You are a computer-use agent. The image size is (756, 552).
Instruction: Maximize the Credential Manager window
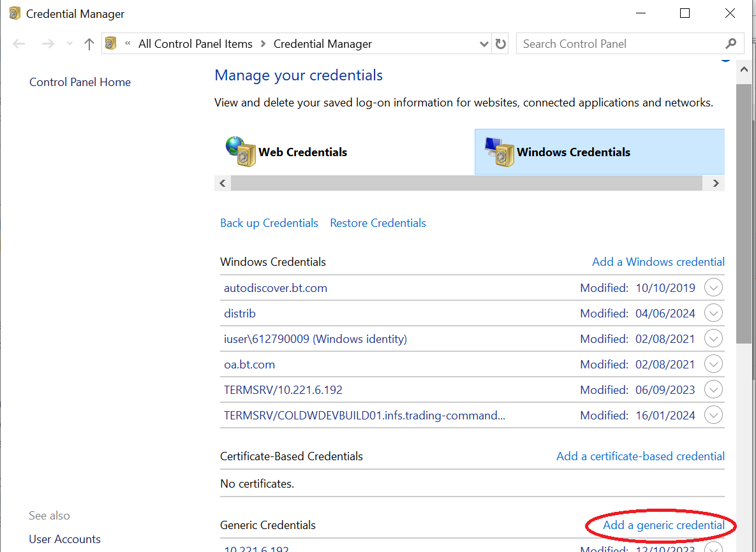tap(685, 13)
